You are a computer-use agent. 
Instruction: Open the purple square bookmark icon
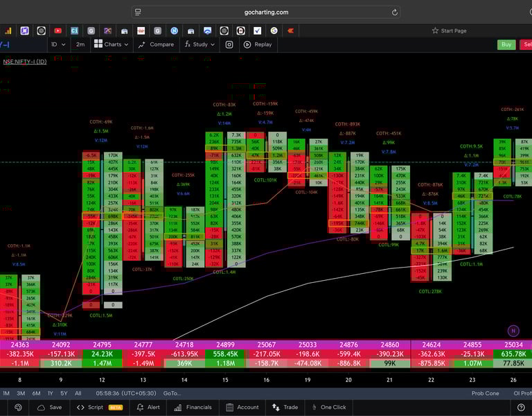tap(24, 31)
